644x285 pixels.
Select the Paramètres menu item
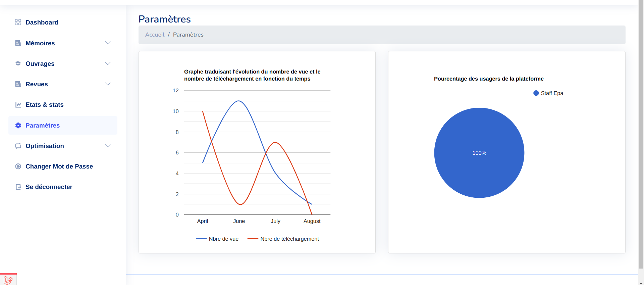click(x=63, y=125)
